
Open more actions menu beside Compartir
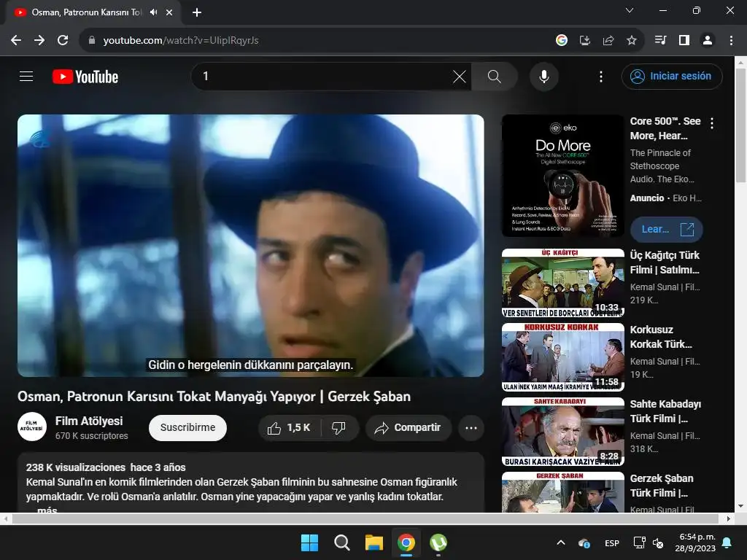(471, 427)
